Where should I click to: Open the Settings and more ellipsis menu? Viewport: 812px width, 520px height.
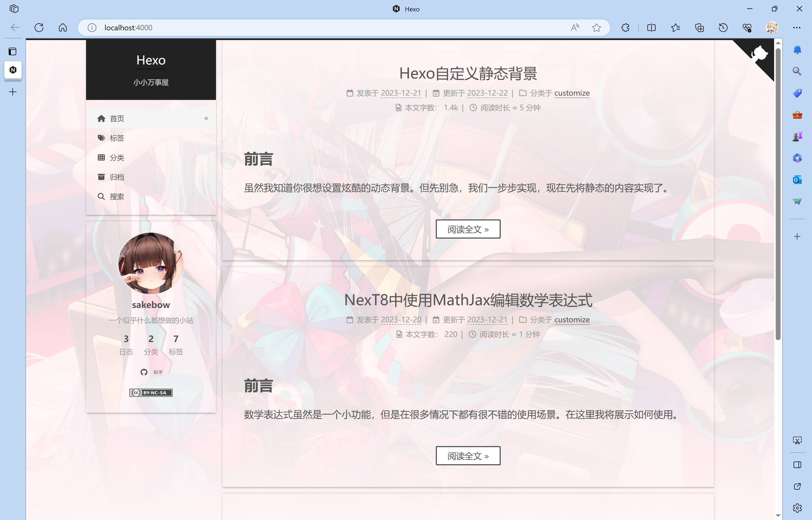(x=797, y=28)
